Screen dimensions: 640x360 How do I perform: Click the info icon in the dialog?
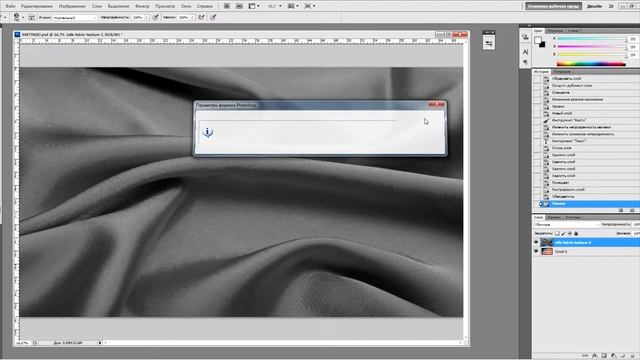point(207,132)
